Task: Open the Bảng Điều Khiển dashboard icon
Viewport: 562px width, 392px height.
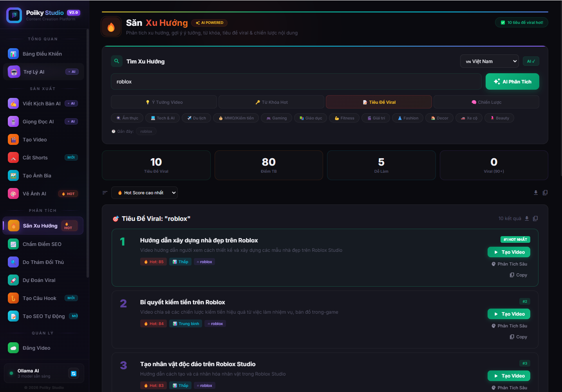Action: pos(13,54)
